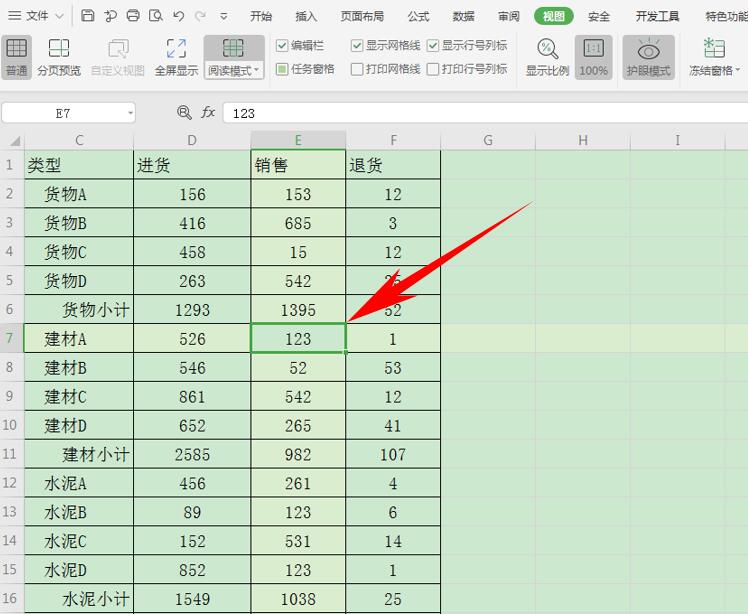
Task: Select cell with value 1549
Action: pyautogui.click(x=192, y=598)
